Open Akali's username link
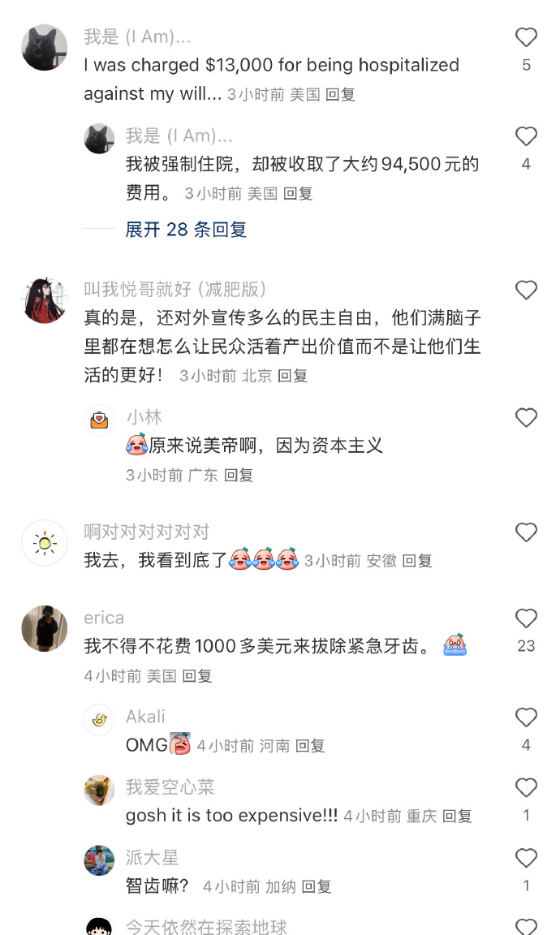Screen dimensions: 560x935 145,716
